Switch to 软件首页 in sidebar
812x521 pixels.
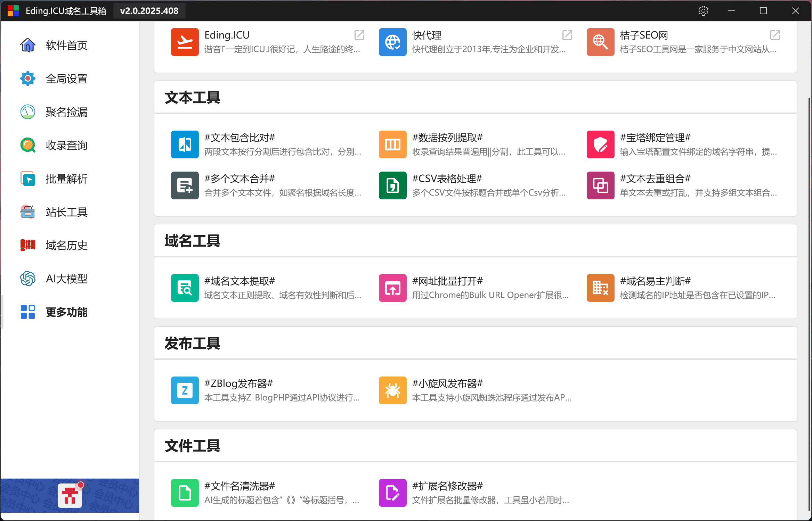point(66,45)
